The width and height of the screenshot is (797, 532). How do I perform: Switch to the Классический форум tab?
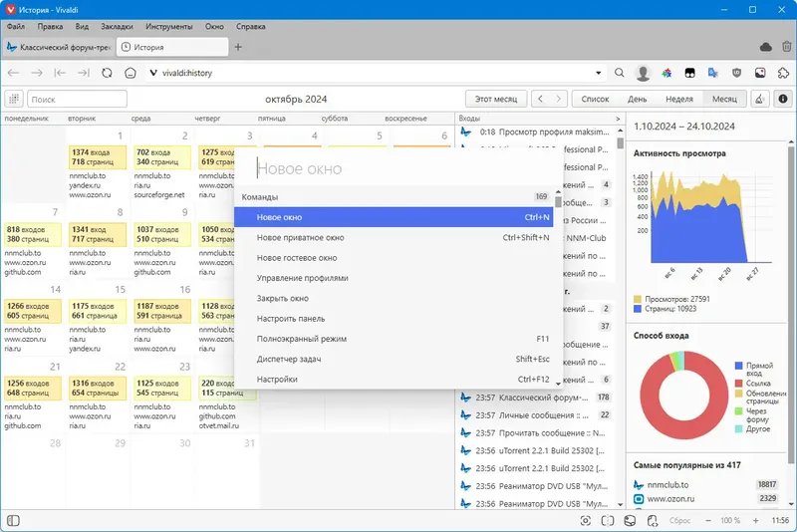(x=59, y=47)
